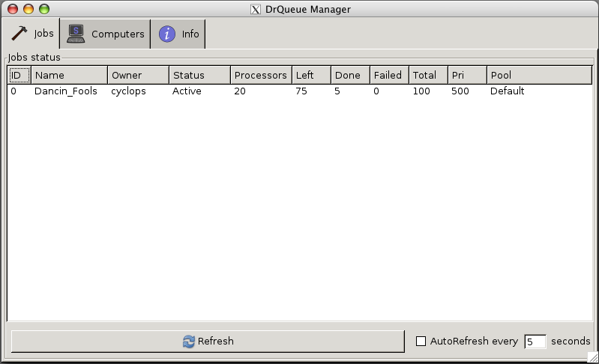Minimize the window with the yellow button
The image size is (599, 364).
pyautogui.click(x=28, y=9)
